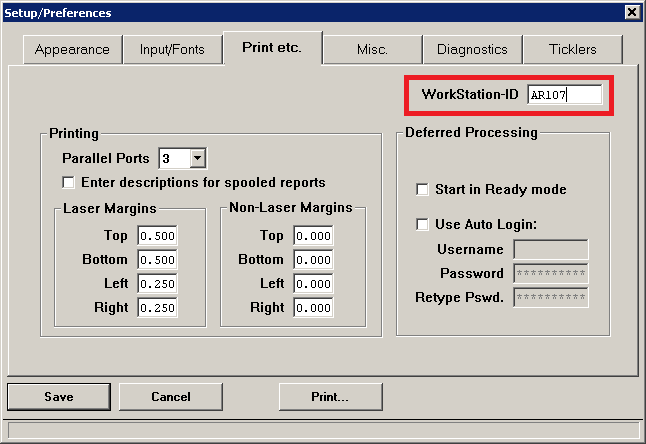Switch to the Appearance tab
The width and height of the screenshot is (646, 444).
[73, 49]
